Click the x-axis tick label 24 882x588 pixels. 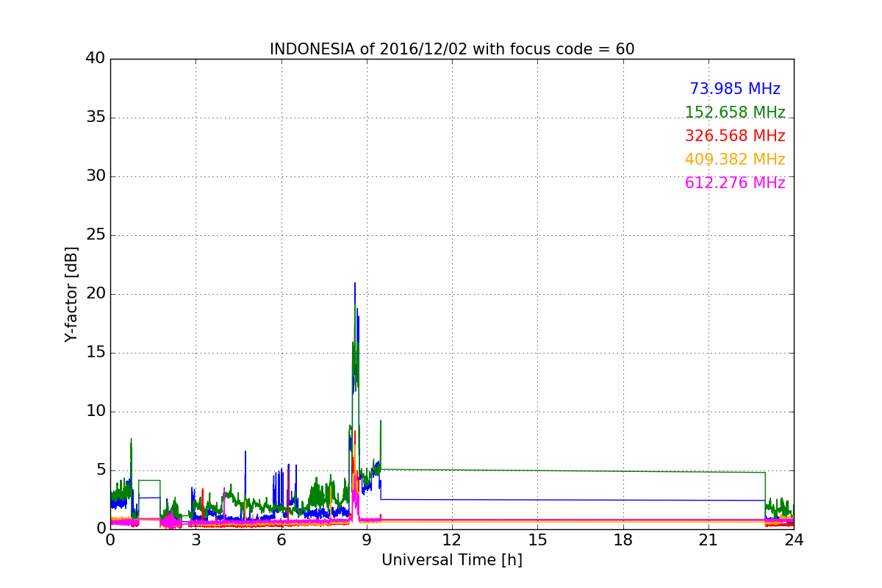point(794,540)
